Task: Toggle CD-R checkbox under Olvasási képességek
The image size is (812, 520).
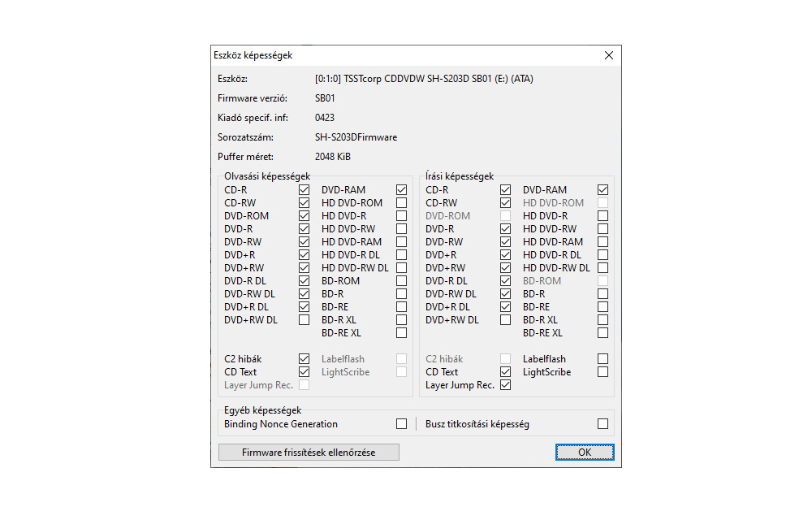Action: 304,190
